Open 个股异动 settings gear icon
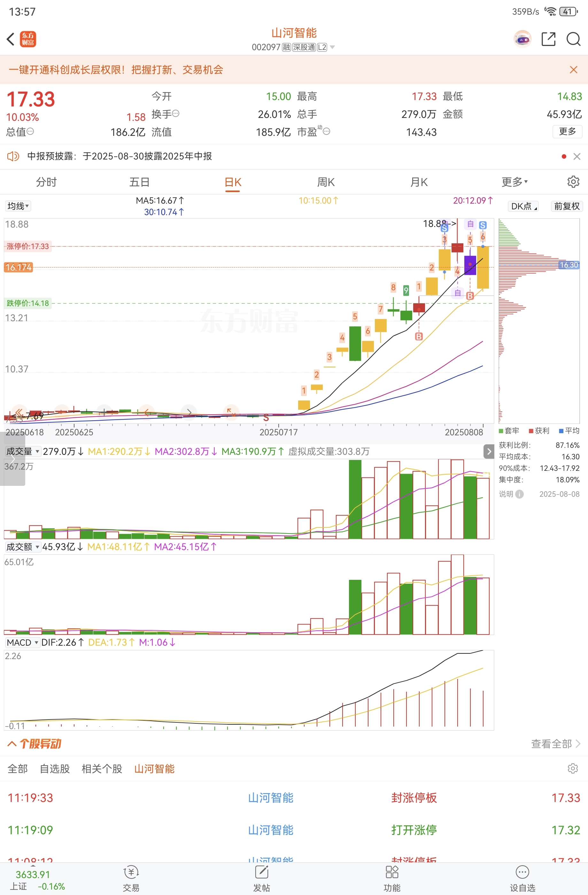The width and height of the screenshot is (588, 895). click(x=573, y=768)
